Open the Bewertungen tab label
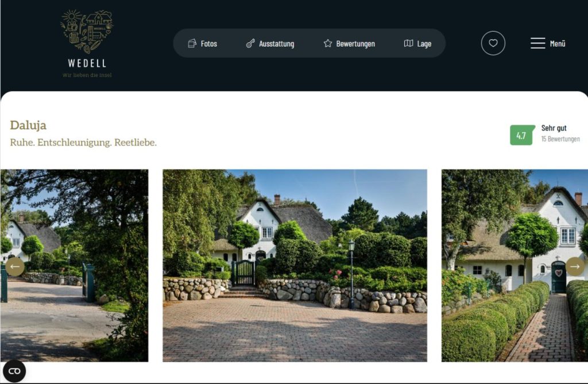Image resolution: width=588 pixels, height=384 pixels. tap(355, 44)
